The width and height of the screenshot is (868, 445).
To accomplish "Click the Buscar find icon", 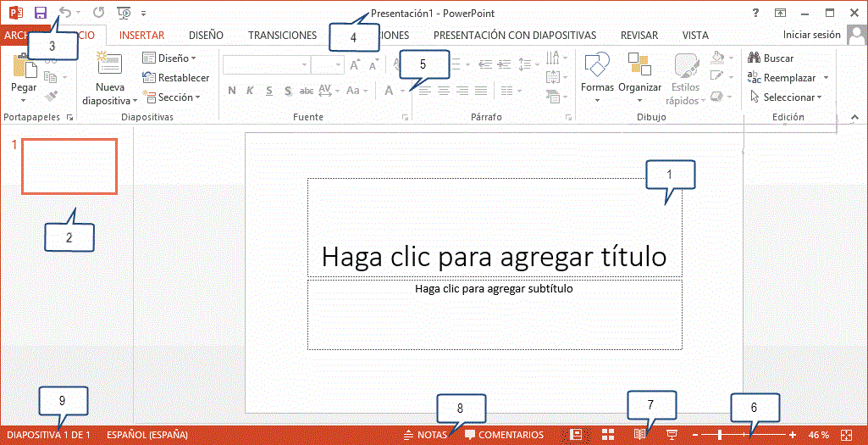I will [x=771, y=58].
